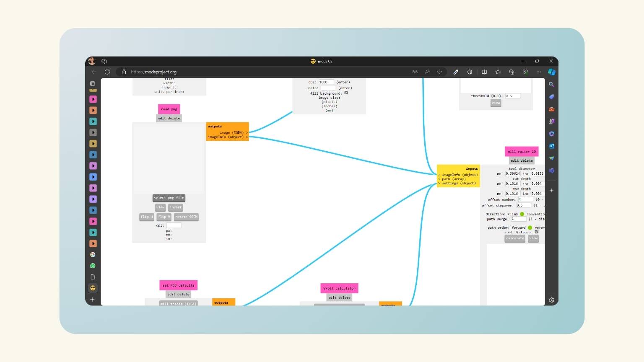
Task: Click the imageInfo (object) output port
Action: [228, 137]
